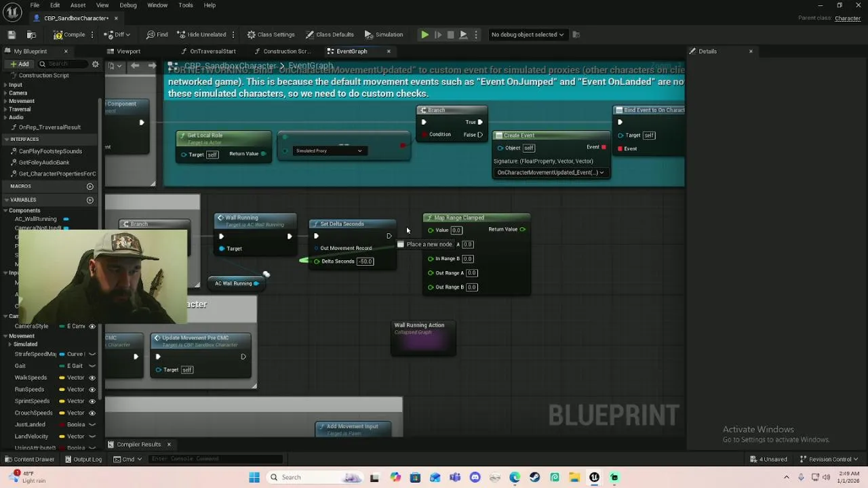
Task: Save the blueprint with the floppy disk icon
Action: pos(12,35)
